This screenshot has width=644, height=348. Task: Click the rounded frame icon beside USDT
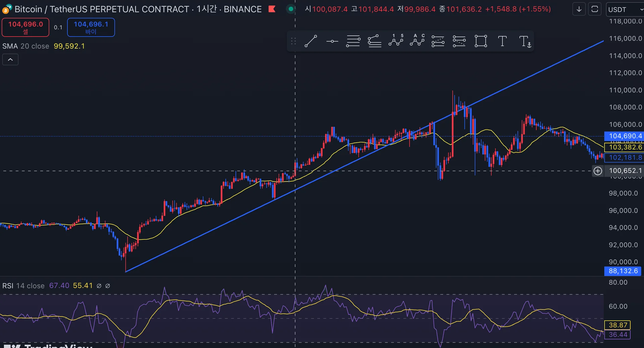(595, 9)
